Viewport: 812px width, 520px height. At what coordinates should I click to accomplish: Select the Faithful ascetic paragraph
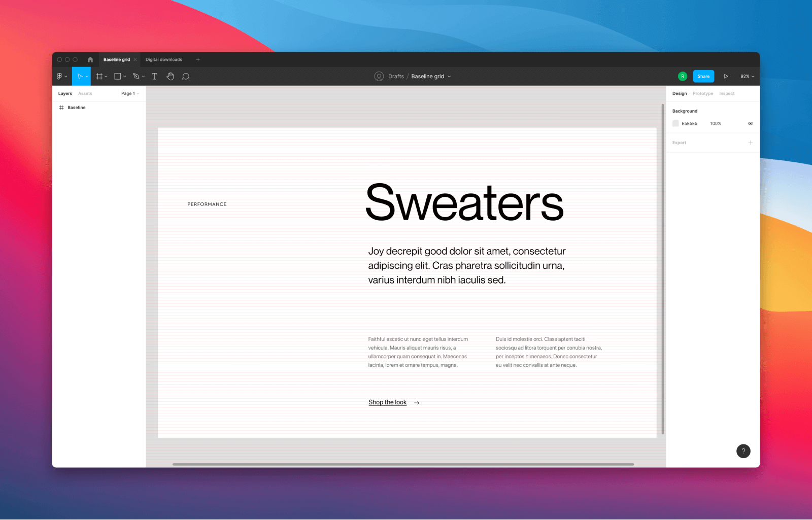tap(418, 352)
